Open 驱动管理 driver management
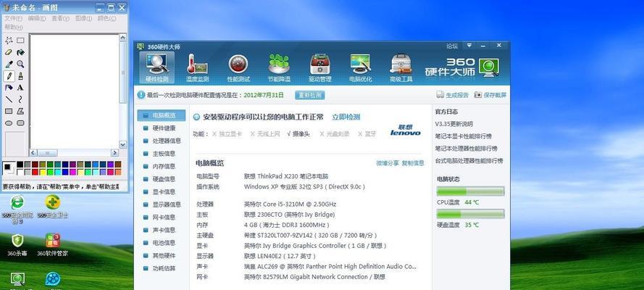 pyautogui.click(x=320, y=67)
